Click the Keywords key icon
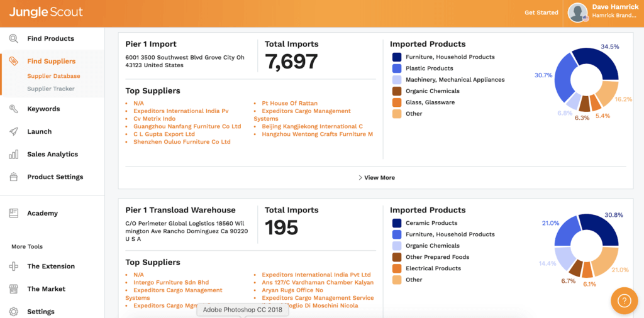The width and height of the screenshot is (644, 318). click(13, 109)
